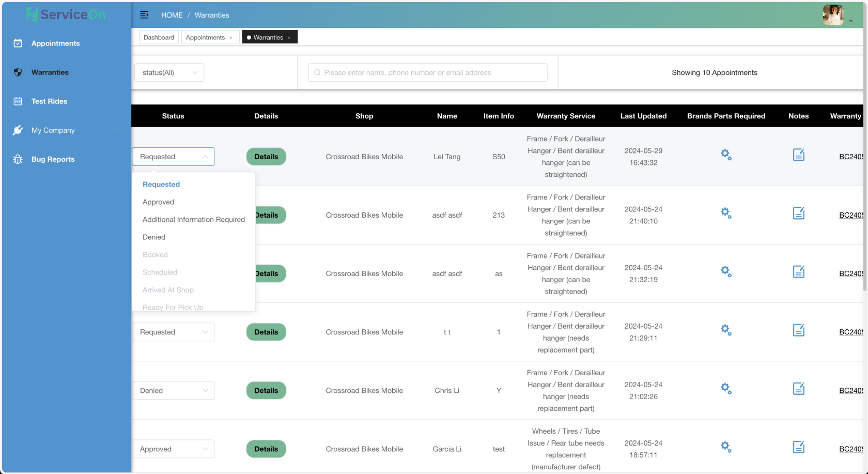Screen dimensions: 868x474
Task: Open Test Rides in sidebar
Action: (x=49, y=101)
